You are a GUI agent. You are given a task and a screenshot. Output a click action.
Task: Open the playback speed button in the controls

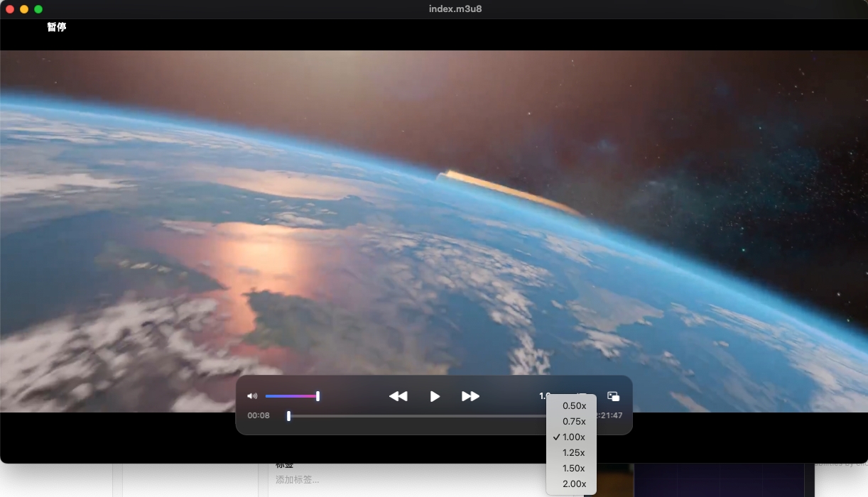(545, 396)
